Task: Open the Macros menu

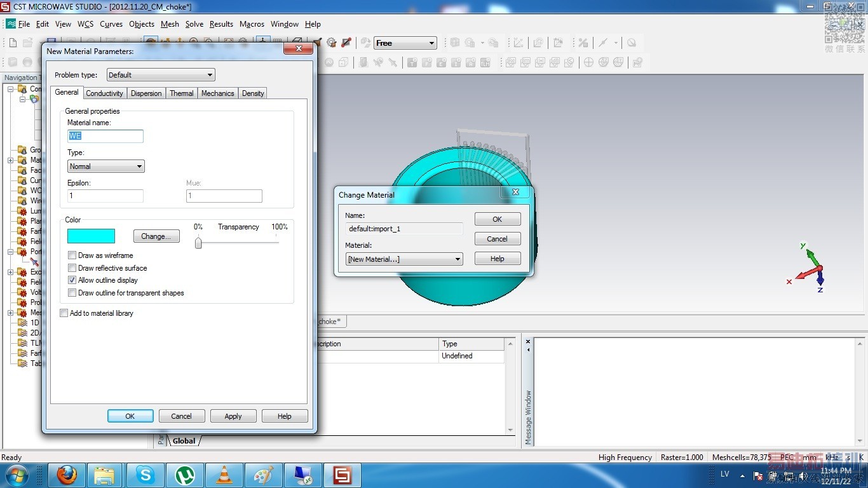Action: 252,24
